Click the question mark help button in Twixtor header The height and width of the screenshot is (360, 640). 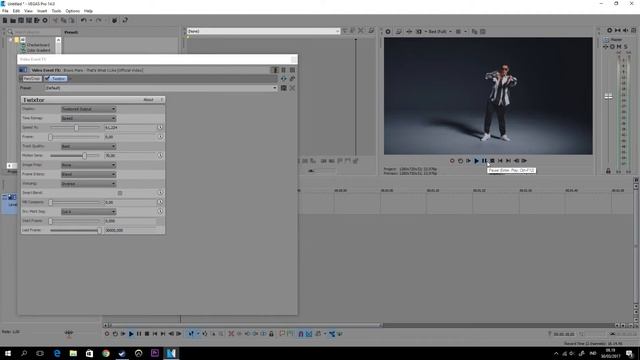click(162, 100)
